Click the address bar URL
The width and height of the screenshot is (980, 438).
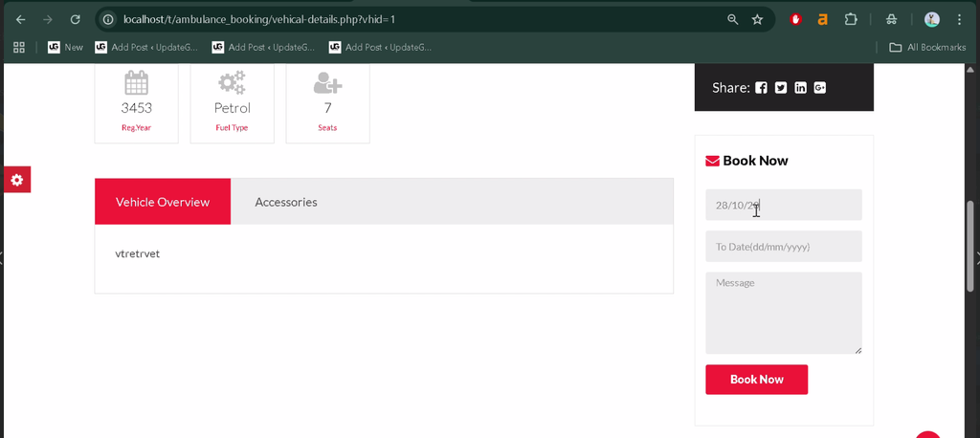click(258, 19)
